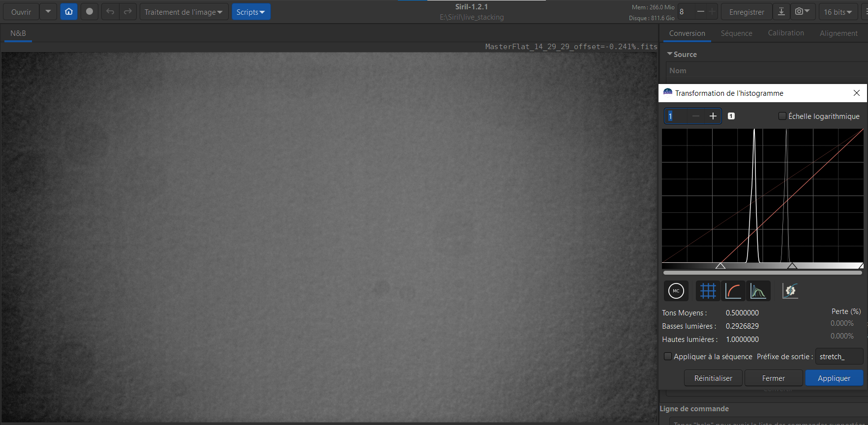Screen dimensions: 868x425
Task: Click the E:\Siril\live_stacking path text
Action: 472,17
